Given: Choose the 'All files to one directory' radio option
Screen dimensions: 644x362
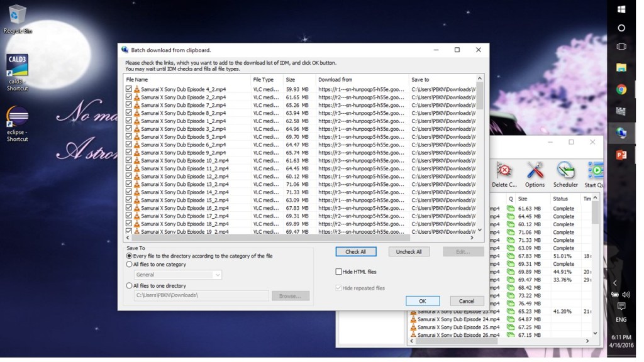Looking at the screenshot, I should [x=130, y=286].
